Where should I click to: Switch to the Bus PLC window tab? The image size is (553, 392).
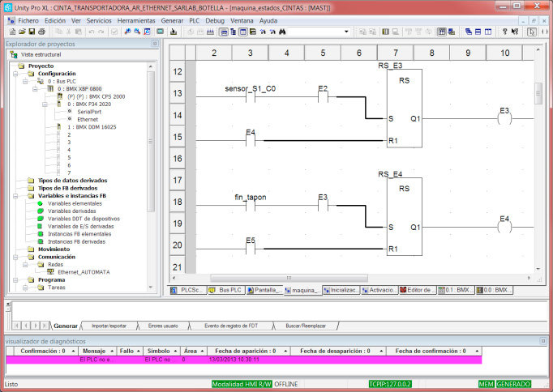(x=226, y=289)
